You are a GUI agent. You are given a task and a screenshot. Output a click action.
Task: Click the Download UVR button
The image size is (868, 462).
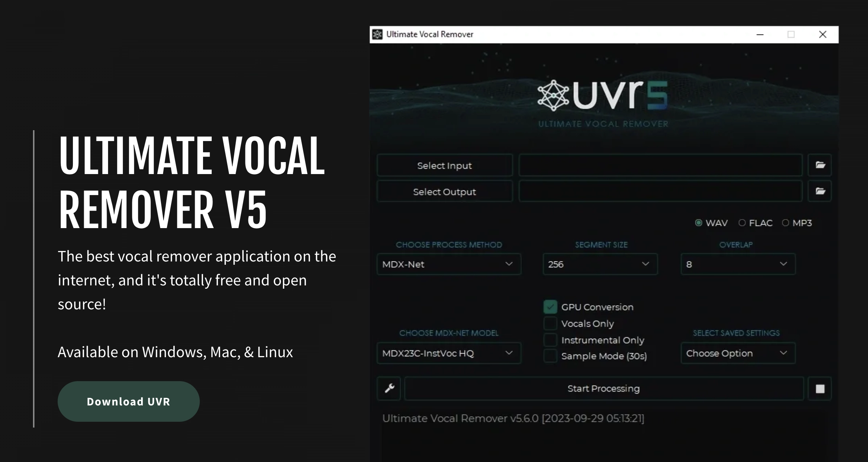click(x=129, y=401)
